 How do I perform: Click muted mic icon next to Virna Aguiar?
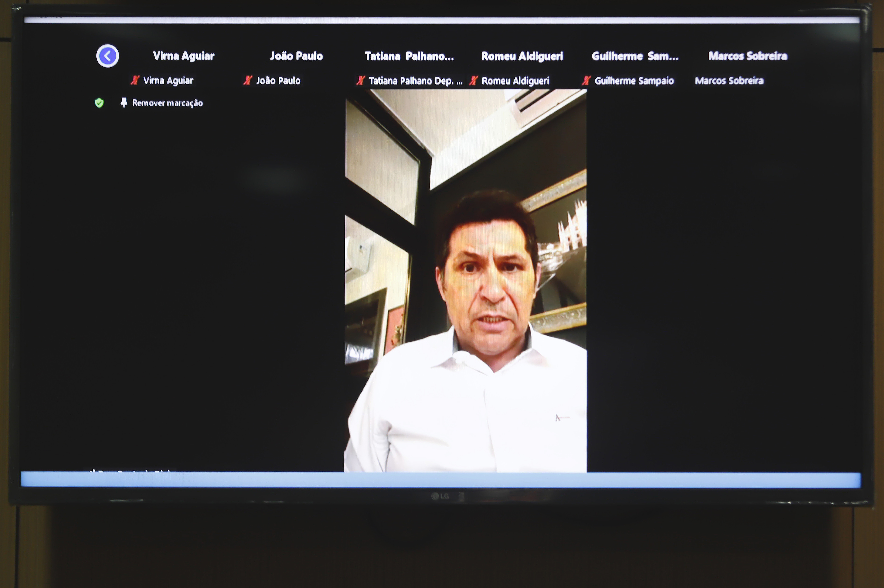click(135, 80)
